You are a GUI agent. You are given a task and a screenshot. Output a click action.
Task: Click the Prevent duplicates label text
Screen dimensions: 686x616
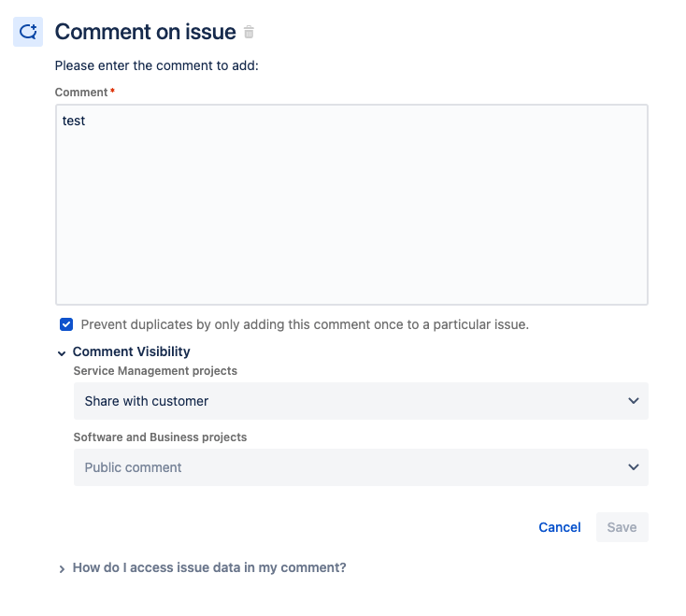[x=305, y=324]
